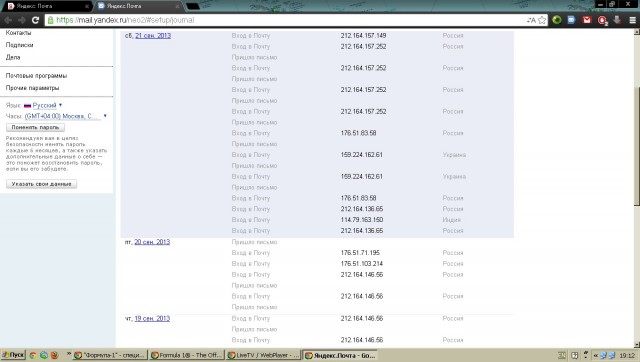The height and width of the screenshot is (362, 640).
Task: Click the green padlock in address bar
Action: [51, 20]
